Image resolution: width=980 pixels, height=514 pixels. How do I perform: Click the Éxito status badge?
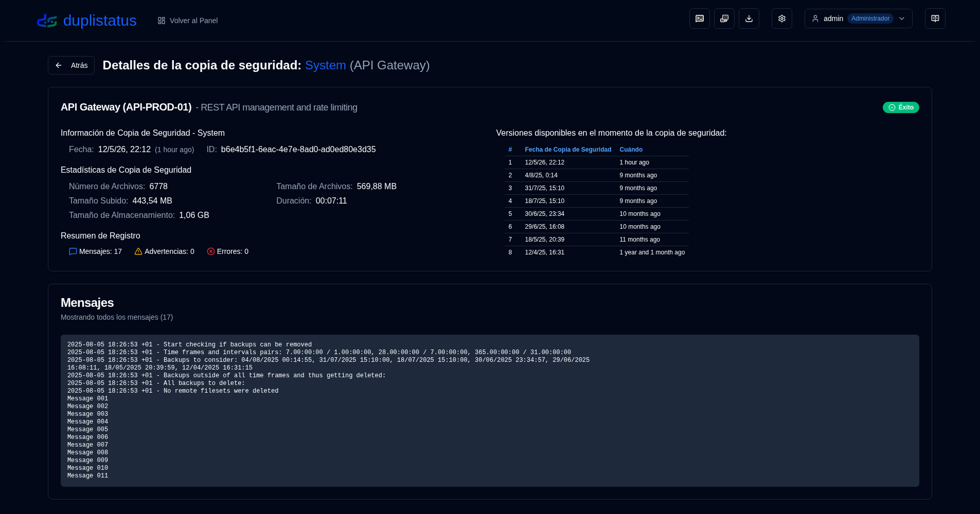pos(901,107)
